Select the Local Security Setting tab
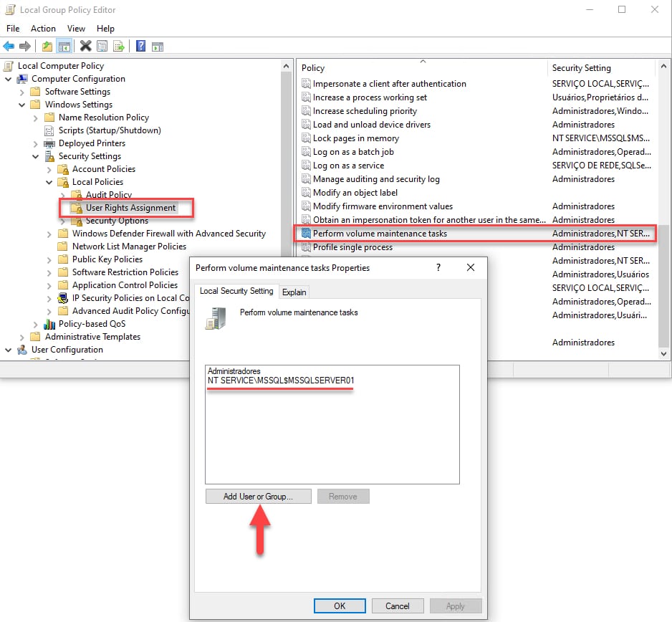Image resolution: width=672 pixels, height=622 pixels. (x=236, y=291)
